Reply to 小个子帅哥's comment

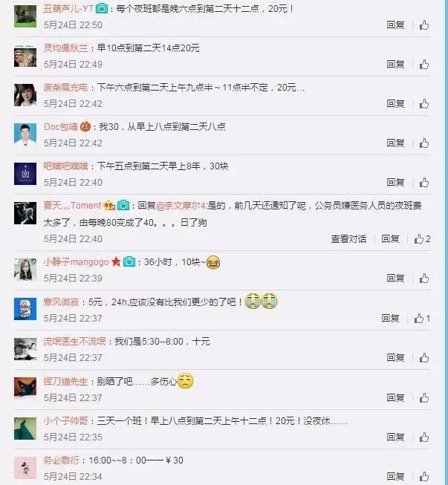coord(395,437)
